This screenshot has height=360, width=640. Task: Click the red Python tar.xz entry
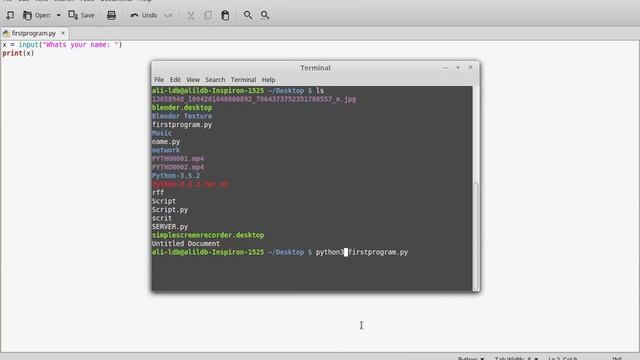[x=190, y=184]
